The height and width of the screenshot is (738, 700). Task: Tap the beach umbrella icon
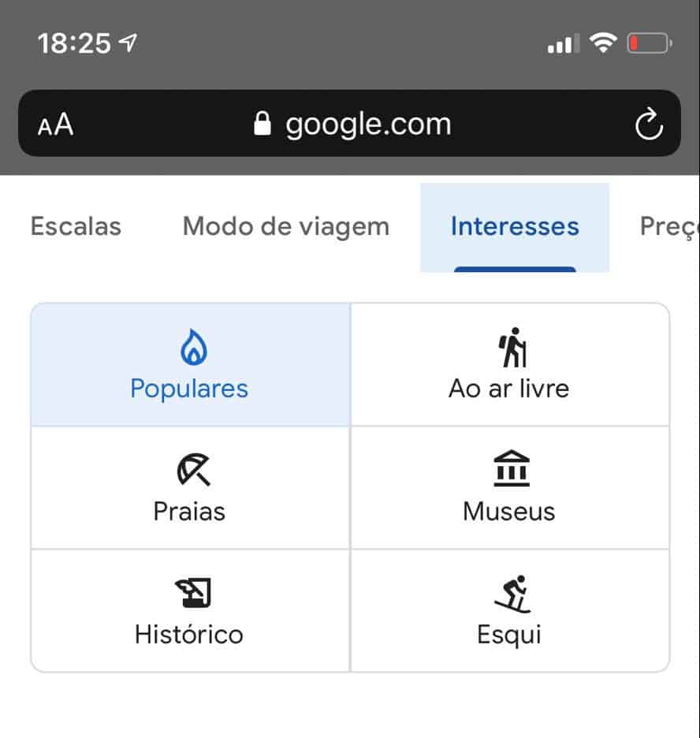pos(193,471)
